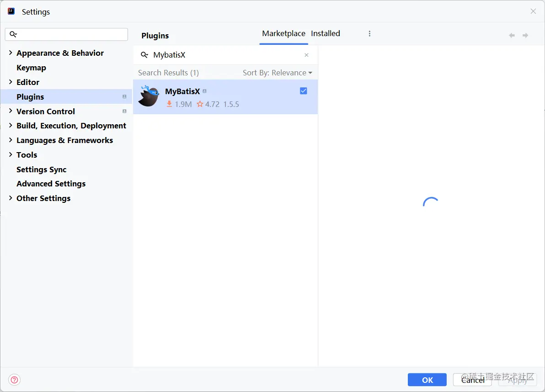Viewport: 545px width, 392px height.
Task: Expand the Tools settings section
Action: point(11,154)
